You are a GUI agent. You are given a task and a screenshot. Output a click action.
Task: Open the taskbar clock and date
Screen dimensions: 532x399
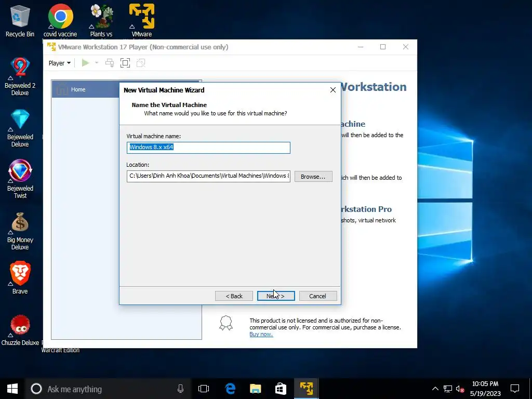tap(486, 389)
